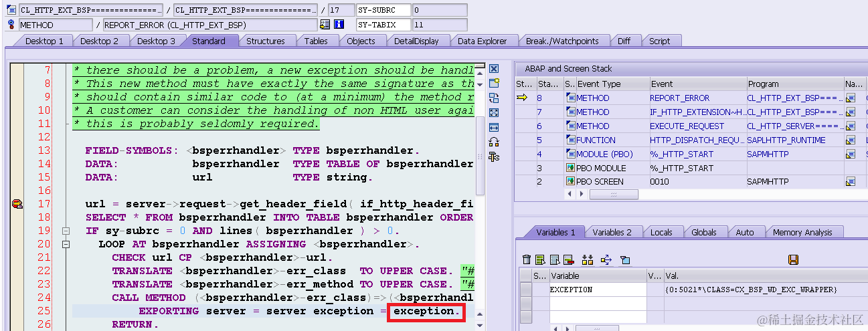
Task: Switch to Locals tab
Action: (661, 232)
